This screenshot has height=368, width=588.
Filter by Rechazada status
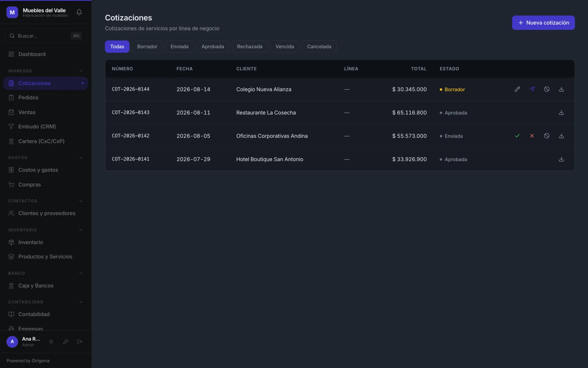[250, 46]
